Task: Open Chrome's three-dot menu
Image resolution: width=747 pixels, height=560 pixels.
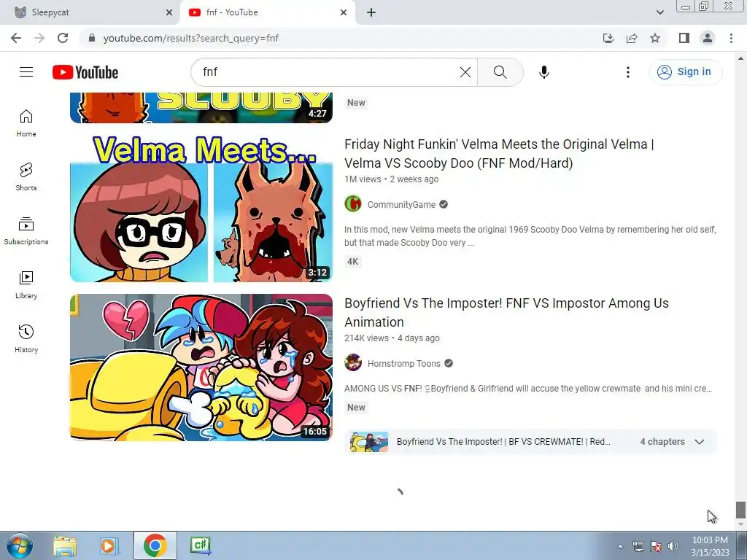Action: tap(731, 38)
